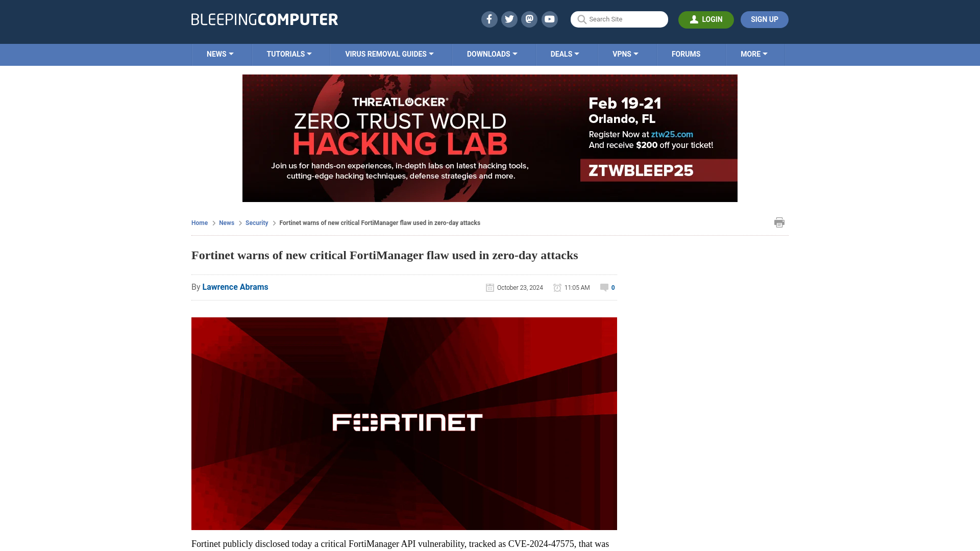Screen dimensions: 980x551
Task: Click the clock time icon near 11:05 AM
Action: coord(557,287)
